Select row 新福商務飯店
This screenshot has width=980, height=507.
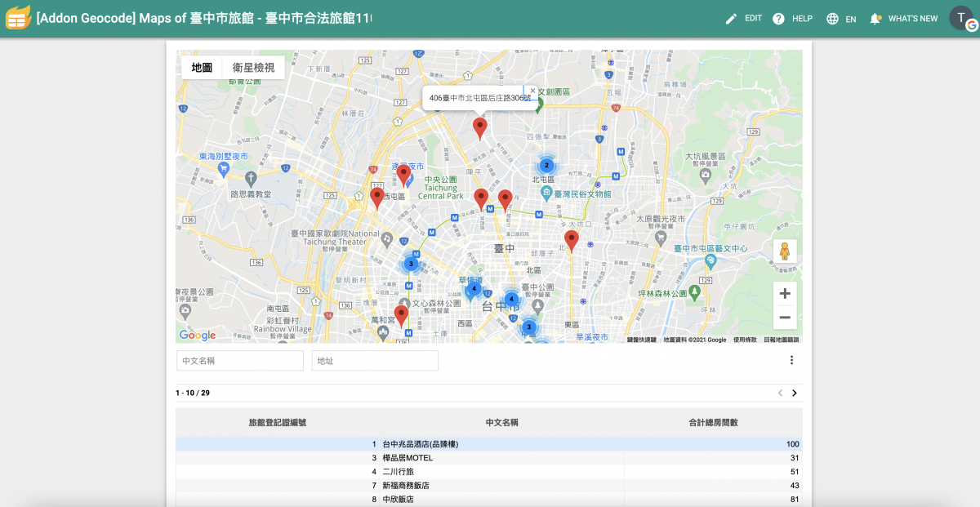tap(489, 486)
